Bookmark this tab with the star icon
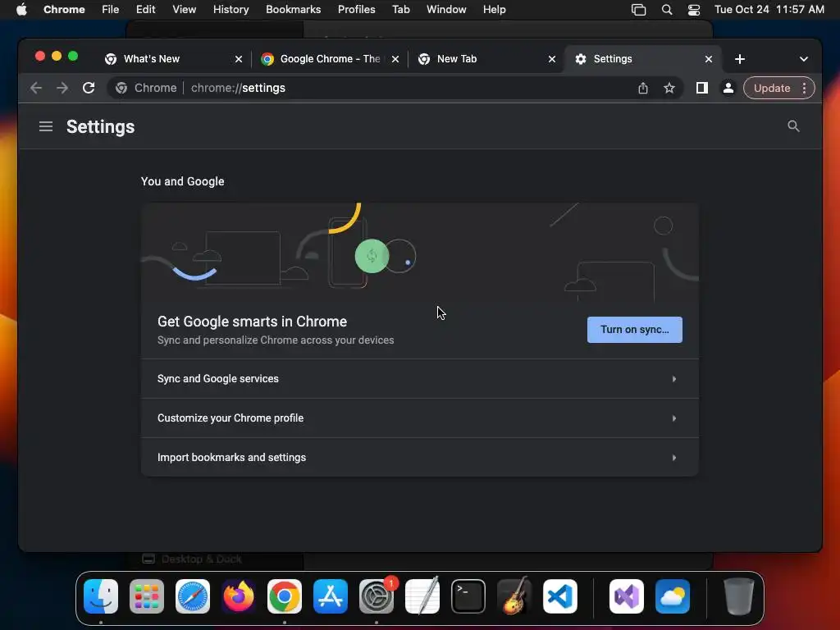The width and height of the screenshot is (840, 630). tap(669, 88)
